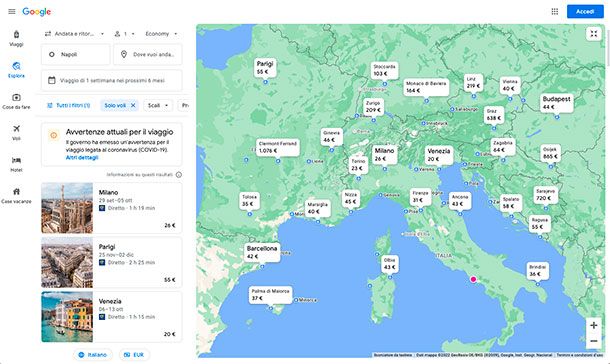The image size is (610, 364).
Task: Toggle fullscreen map view
Action: (594, 34)
